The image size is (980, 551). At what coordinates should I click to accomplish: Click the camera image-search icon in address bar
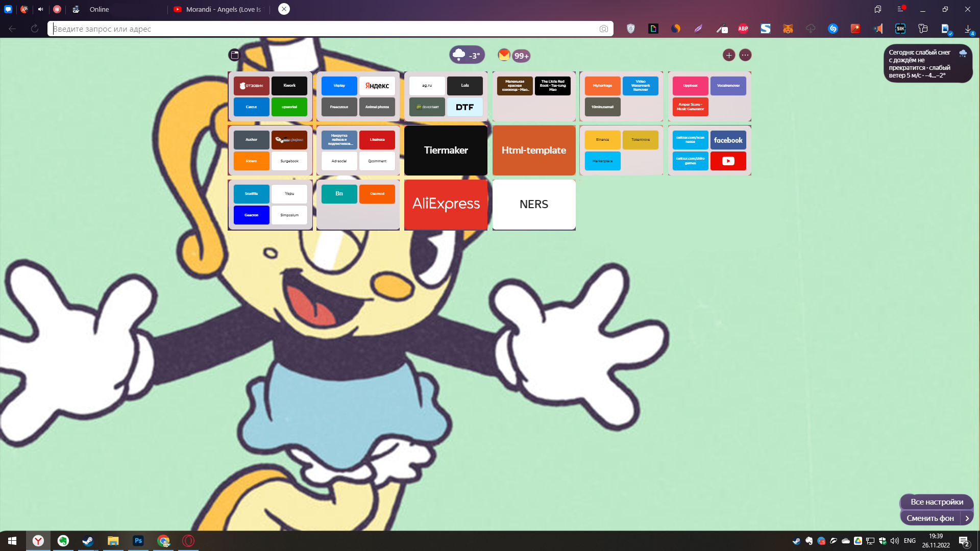[604, 29]
